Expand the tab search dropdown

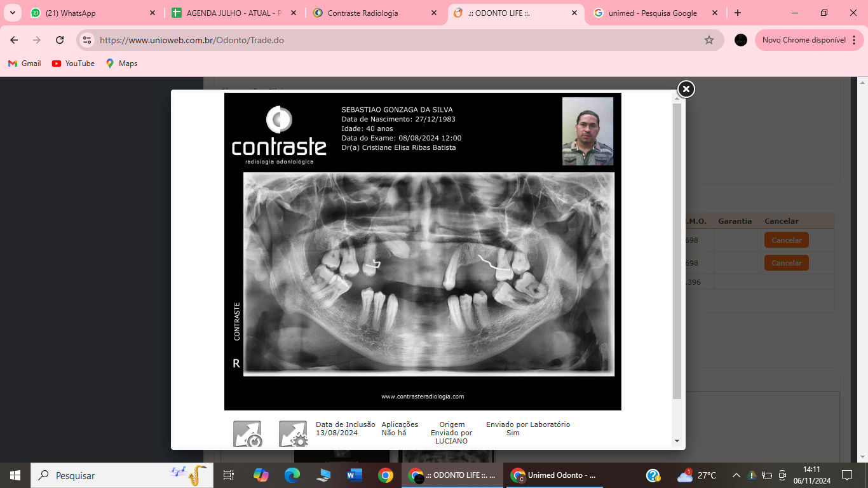pyautogui.click(x=12, y=13)
